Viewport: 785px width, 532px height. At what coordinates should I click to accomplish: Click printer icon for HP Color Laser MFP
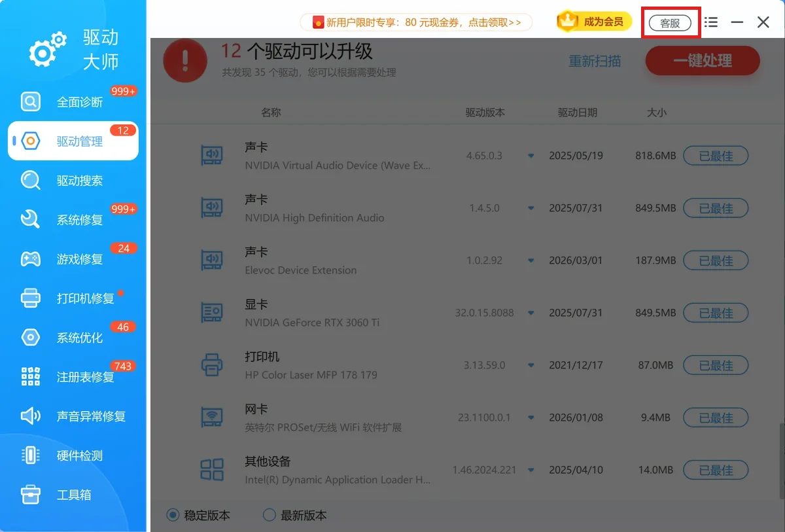coord(211,365)
